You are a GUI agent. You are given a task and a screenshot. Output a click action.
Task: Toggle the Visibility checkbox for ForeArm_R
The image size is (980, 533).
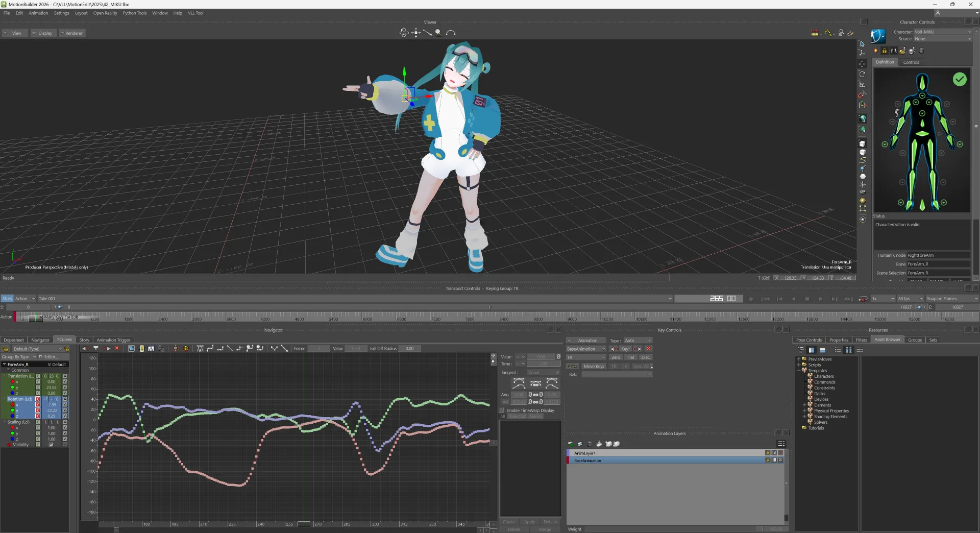click(x=51, y=445)
